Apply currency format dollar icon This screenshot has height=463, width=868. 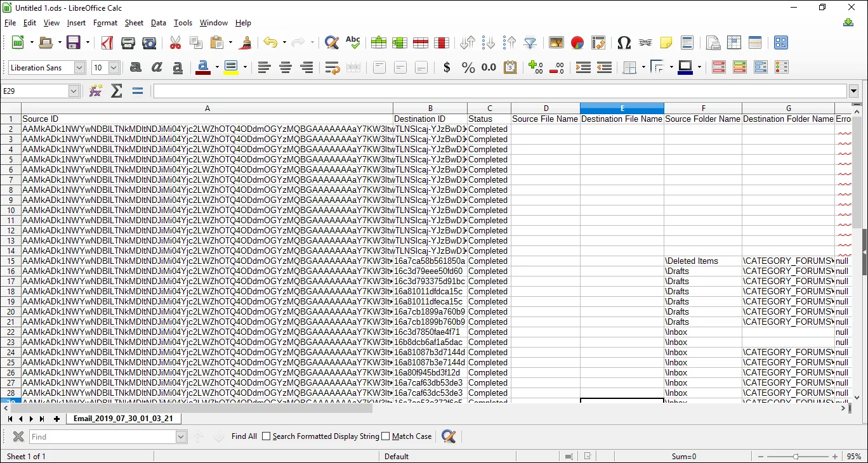tap(447, 67)
